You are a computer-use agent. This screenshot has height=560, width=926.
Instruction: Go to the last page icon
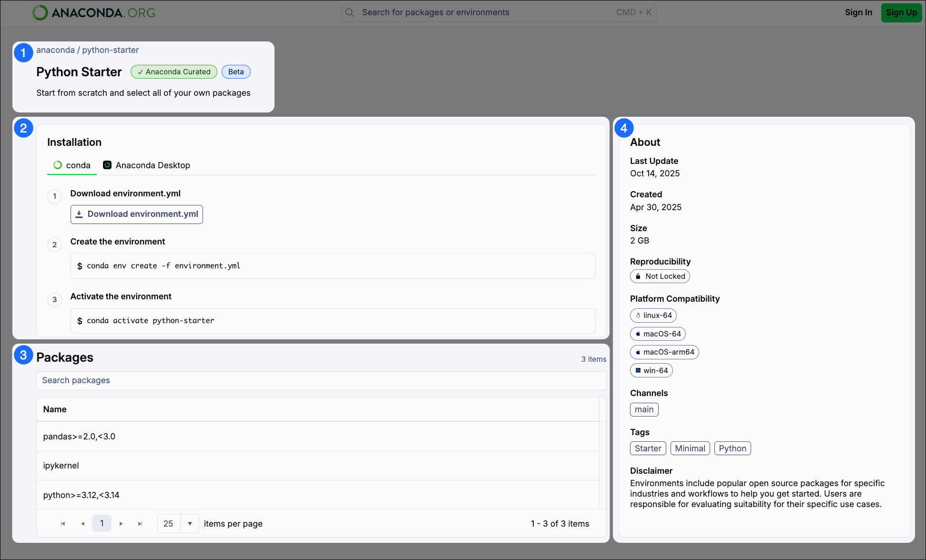pyautogui.click(x=140, y=524)
